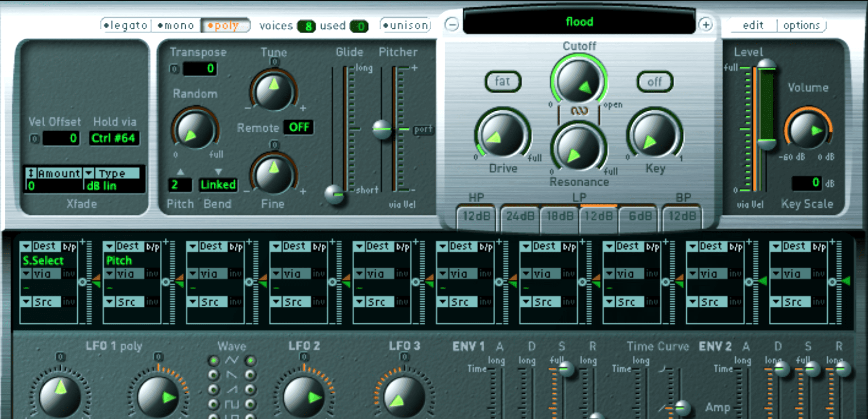Click the Volume knob

[808, 130]
